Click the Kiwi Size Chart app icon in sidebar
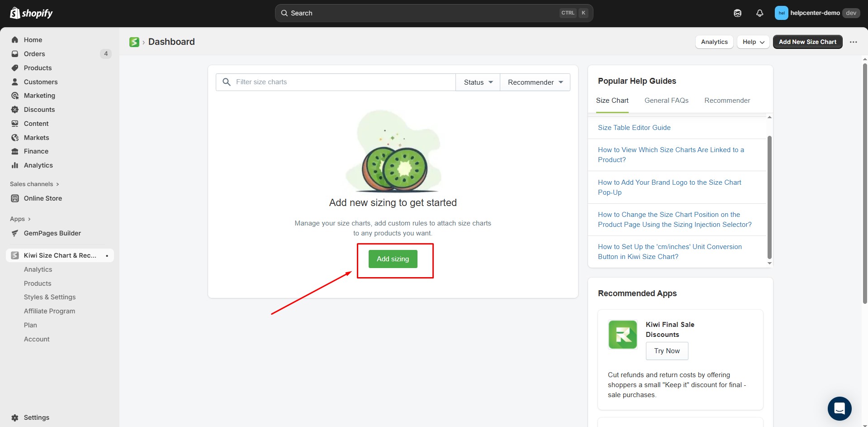This screenshot has width=868, height=427. [x=15, y=255]
